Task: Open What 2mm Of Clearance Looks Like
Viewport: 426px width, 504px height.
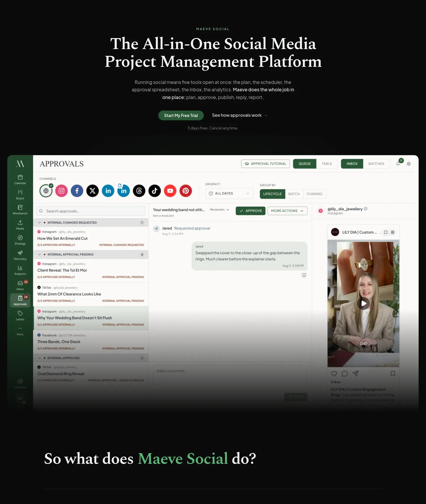Action: point(91,294)
